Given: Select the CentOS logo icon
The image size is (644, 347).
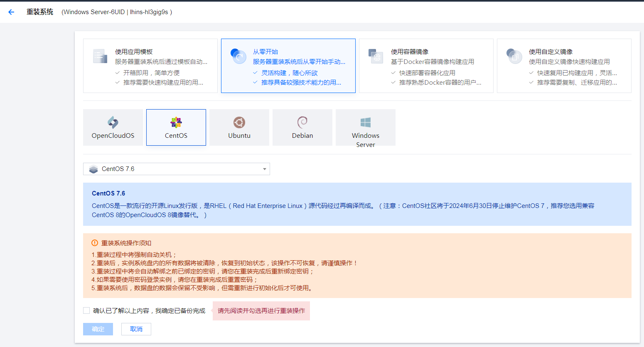Looking at the screenshot, I should pos(176,122).
